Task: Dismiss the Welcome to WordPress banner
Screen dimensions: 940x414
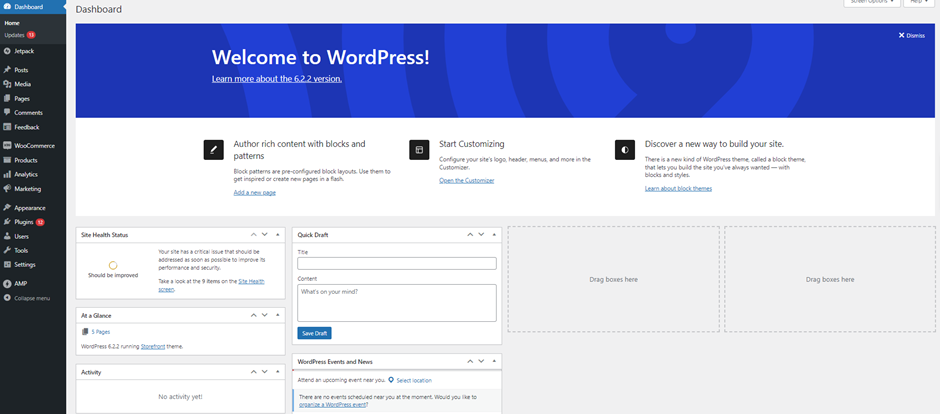Action: coord(911,35)
